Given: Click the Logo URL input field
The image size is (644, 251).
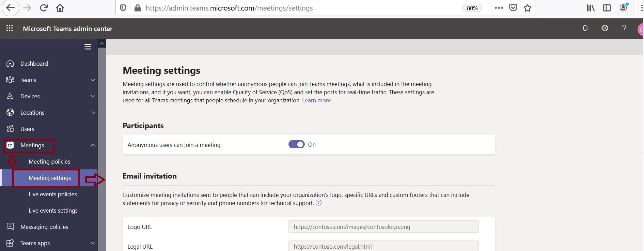Looking at the screenshot, I should click(x=383, y=227).
